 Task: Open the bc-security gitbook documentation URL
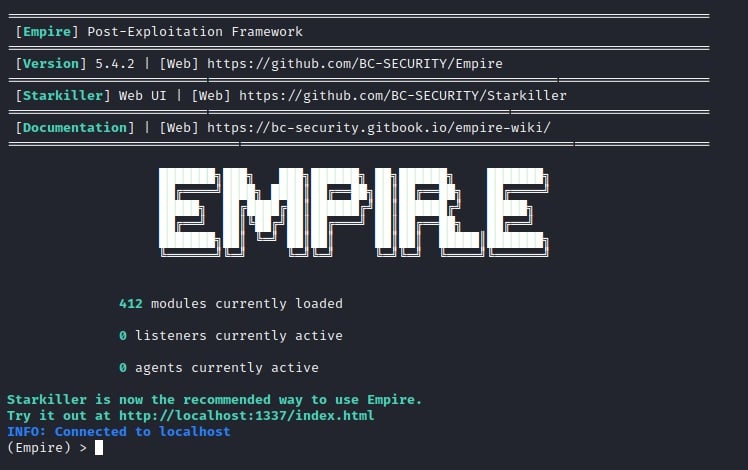point(379,127)
